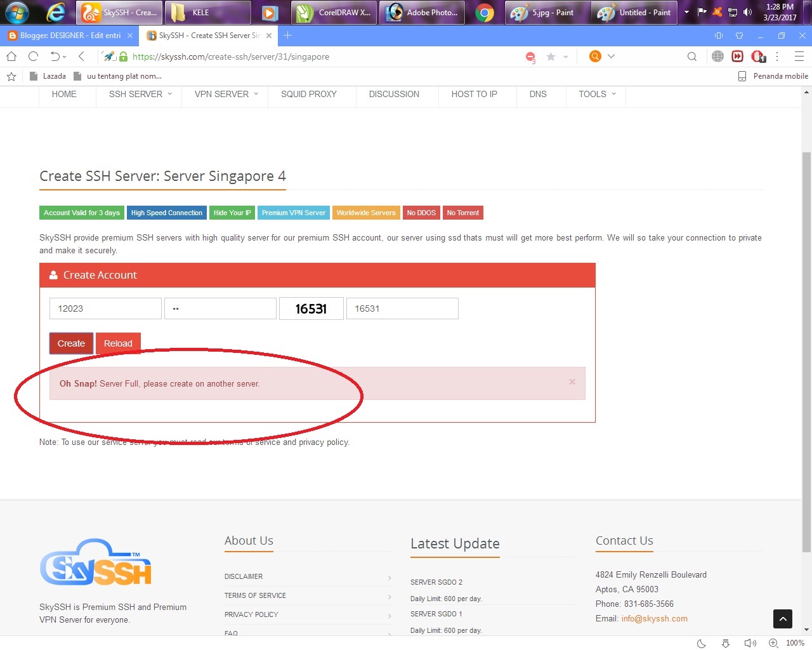The height and width of the screenshot is (650, 812).
Task: Bookmark this page with the star icon
Action: [551, 56]
